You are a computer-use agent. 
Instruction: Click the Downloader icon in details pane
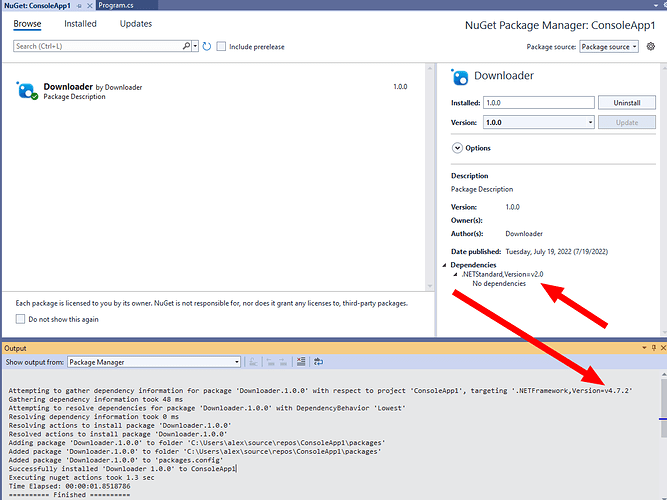coord(460,77)
